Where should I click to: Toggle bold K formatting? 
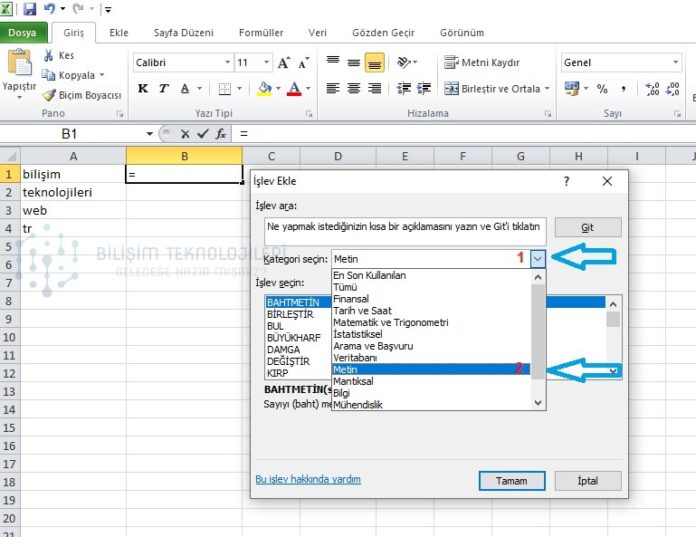point(143,88)
